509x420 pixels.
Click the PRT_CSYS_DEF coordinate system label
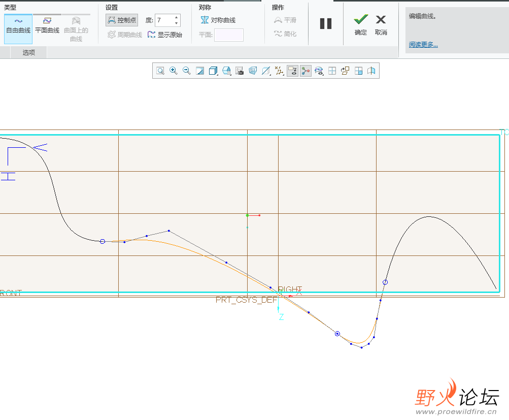point(247,300)
